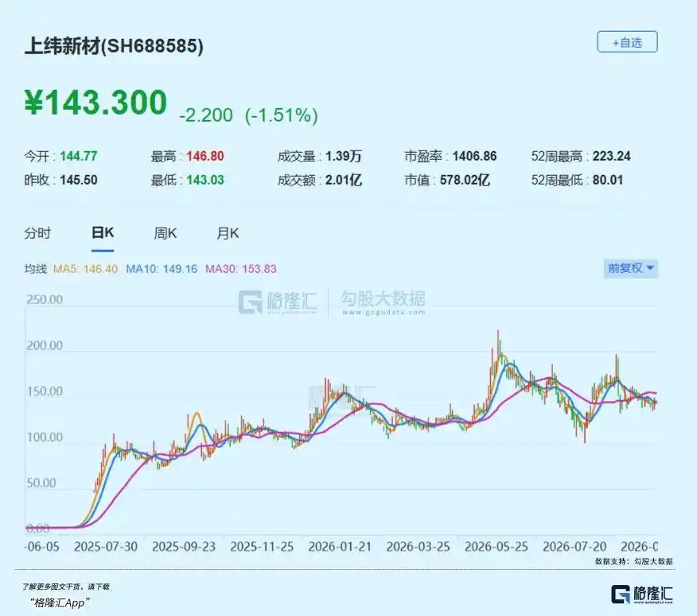The height and width of the screenshot is (616, 697).
Task: Click the 2026-03-25 date label
Action: pos(419,547)
